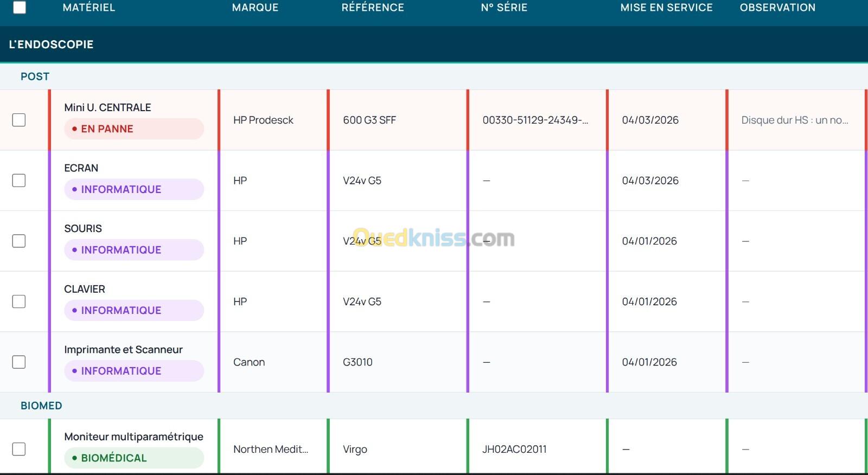The image size is (868, 475).
Task: Click the ECRAN row date 04/03/2026
Action: click(x=650, y=181)
